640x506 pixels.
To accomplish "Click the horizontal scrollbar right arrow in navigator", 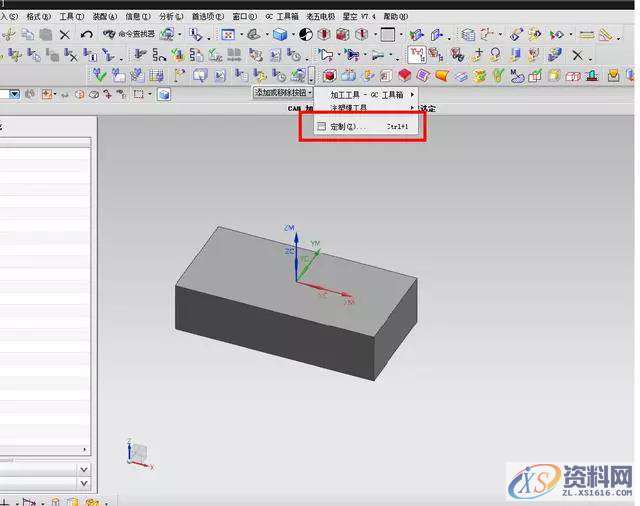I will (x=84, y=450).
